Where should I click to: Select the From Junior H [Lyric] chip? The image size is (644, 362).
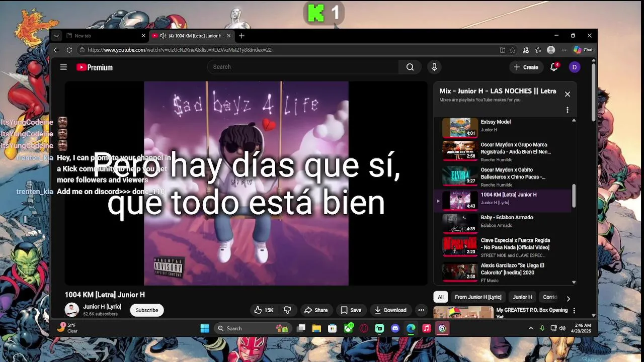click(x=478, y=297)
